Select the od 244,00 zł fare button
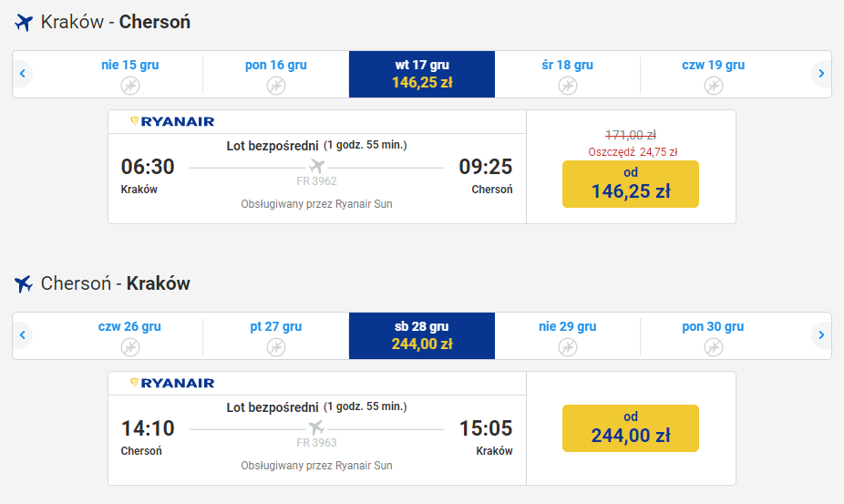 (631, 428)
